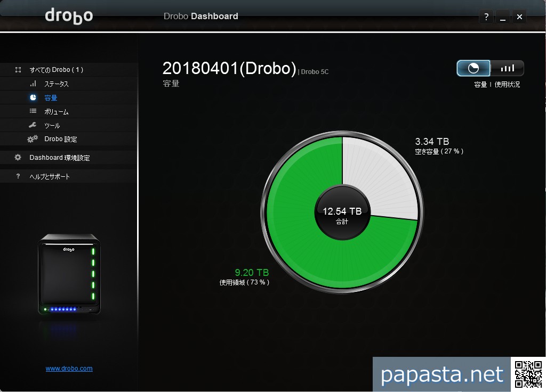Click the Drobo settings gears icon
This screenshot has height=392, width=546.
(33, 139)
